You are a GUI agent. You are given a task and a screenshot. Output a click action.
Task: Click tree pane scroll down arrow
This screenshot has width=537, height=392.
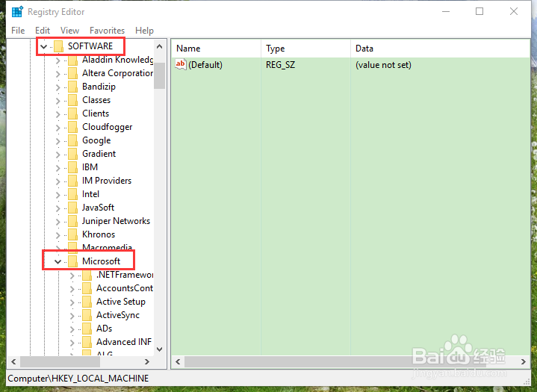point(159,349)
